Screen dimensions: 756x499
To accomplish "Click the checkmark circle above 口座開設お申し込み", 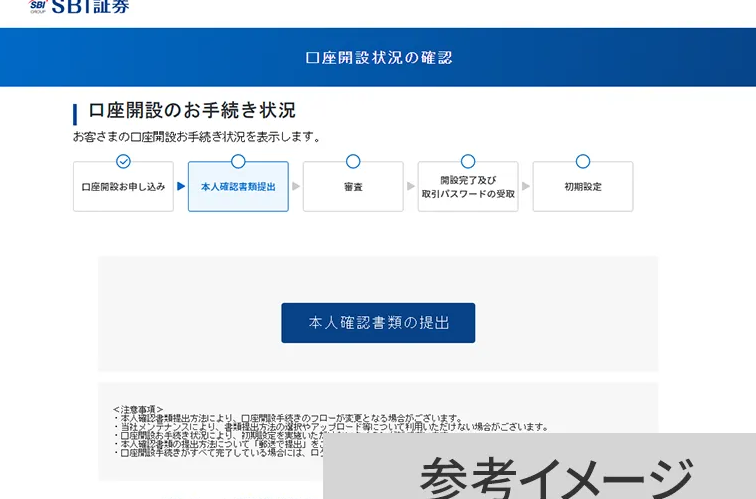I will (x=123, y=161).
